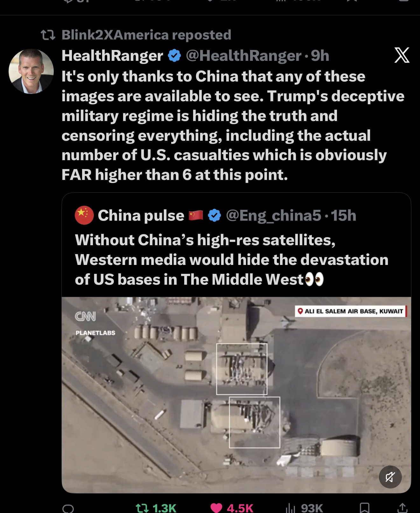
Task: Open the @Eng_china5 handle link
Action: (x=274, y=216)
